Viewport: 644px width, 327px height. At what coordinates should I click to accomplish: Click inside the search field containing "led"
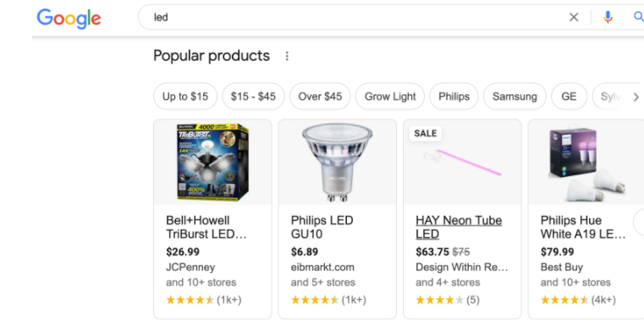click(353, 17)
